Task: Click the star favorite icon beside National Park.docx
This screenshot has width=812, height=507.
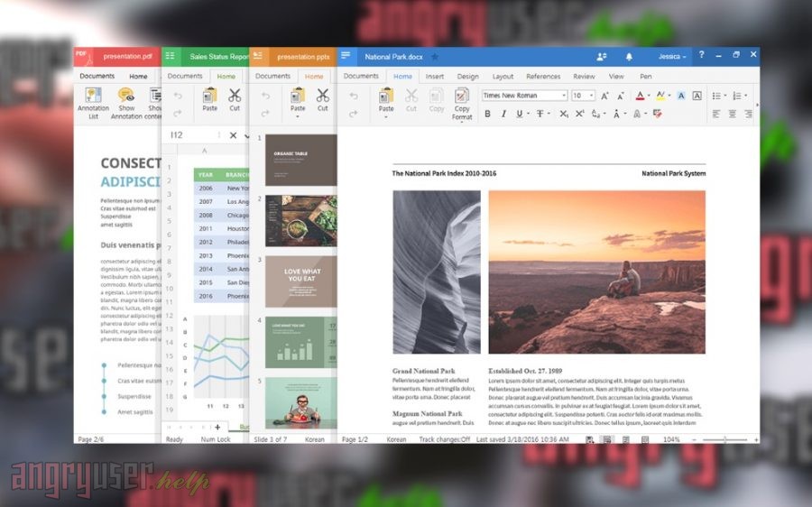Action: point(435,57)
